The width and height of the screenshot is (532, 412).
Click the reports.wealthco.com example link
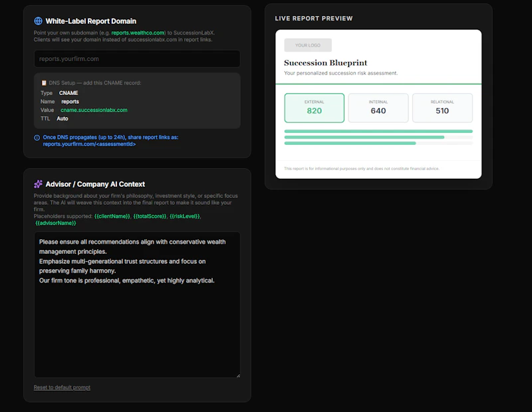tap(138, 33)
